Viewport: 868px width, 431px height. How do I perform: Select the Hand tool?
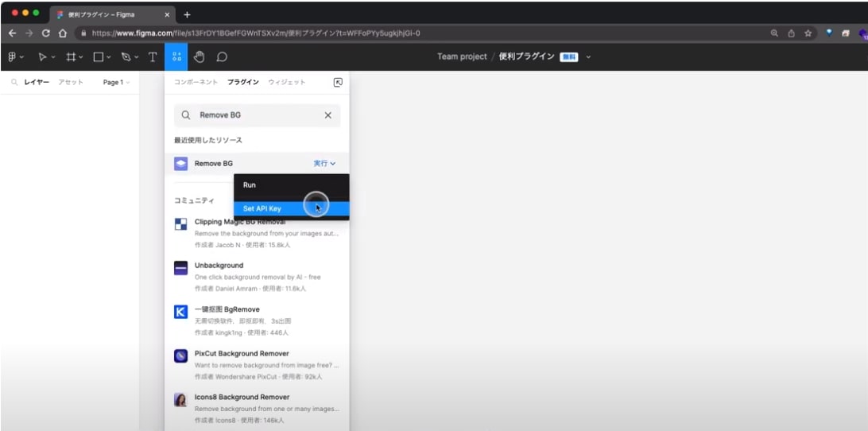click(x=199, y=57)
